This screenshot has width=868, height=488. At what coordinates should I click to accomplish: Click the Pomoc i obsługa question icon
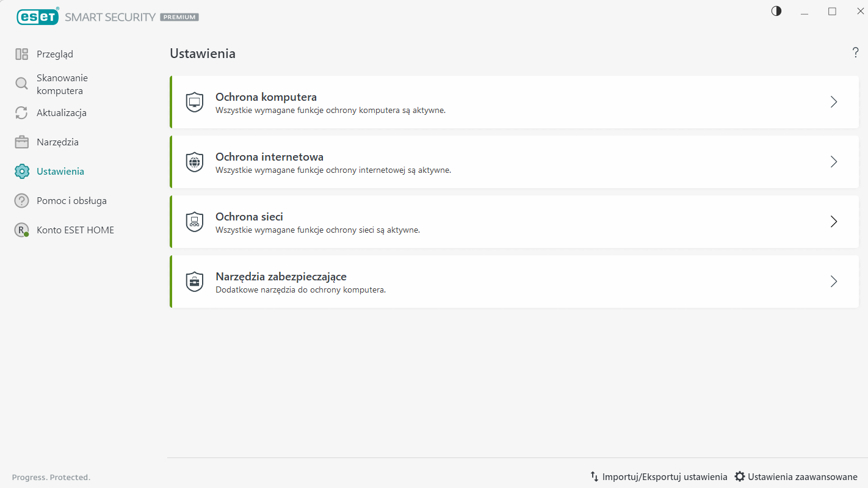21,201
